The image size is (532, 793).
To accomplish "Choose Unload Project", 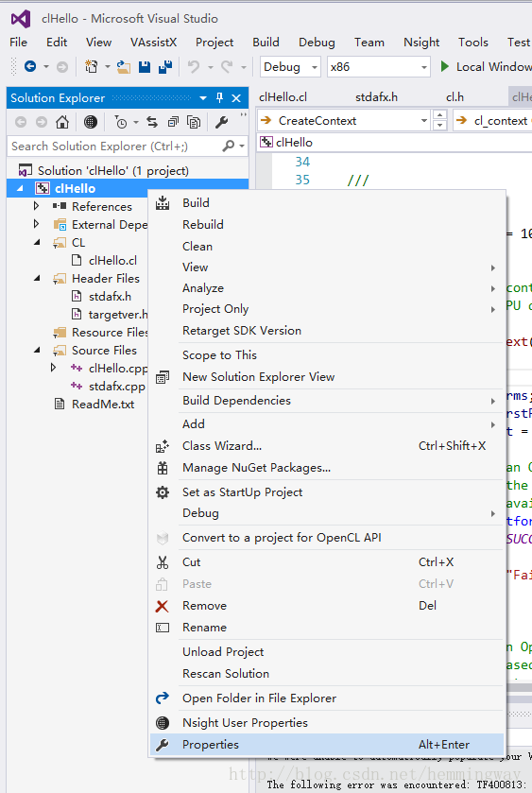I will click(327, 652).
